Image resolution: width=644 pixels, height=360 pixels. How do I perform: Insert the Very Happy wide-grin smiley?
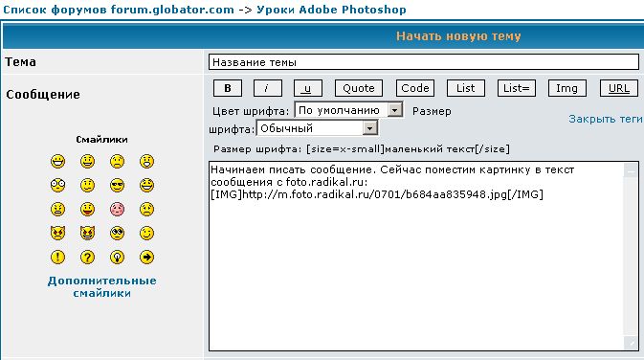tap(58, 161)
